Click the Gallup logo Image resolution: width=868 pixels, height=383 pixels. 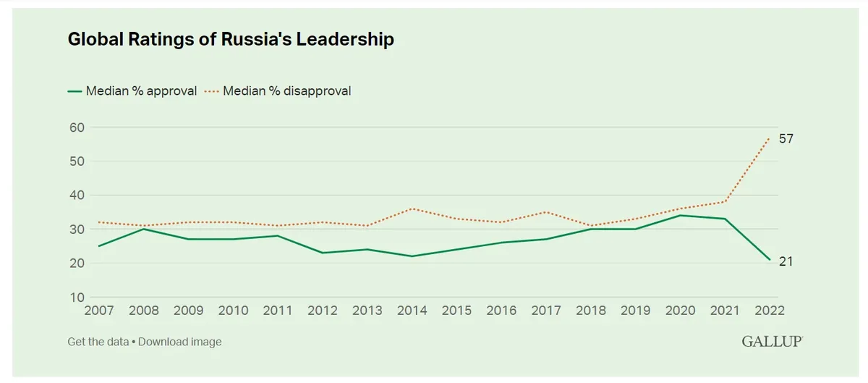click(772, 342)
